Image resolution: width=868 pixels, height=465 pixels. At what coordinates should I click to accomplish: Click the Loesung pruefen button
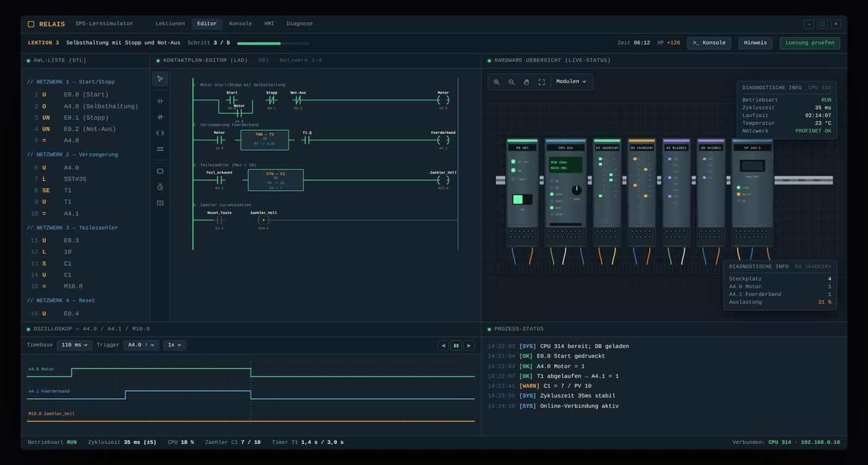810,43
